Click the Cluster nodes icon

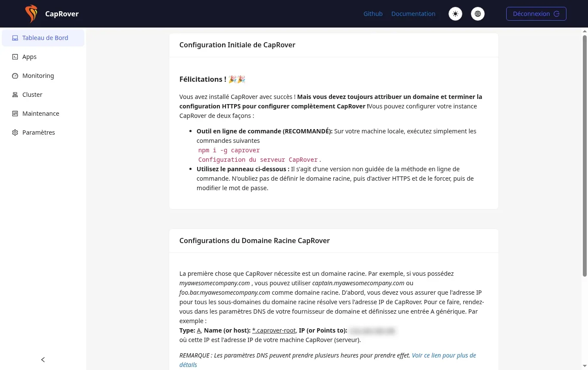click(x=15, y=95)
